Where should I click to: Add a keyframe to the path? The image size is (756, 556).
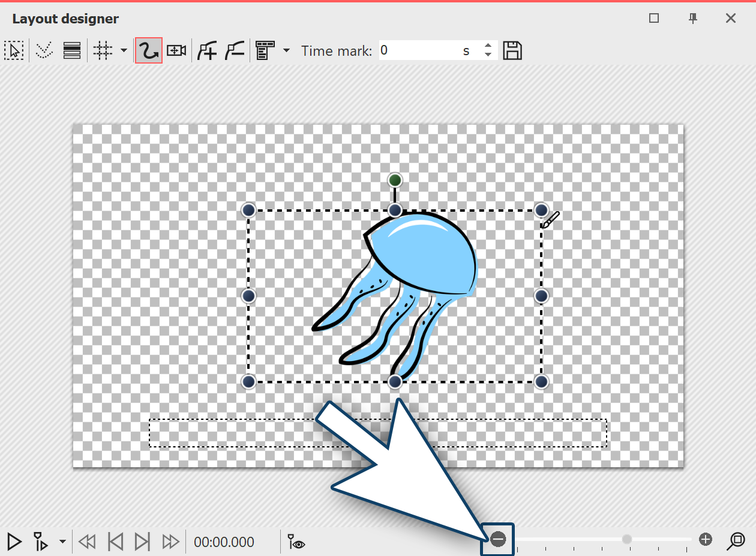[x=207, y=51]
